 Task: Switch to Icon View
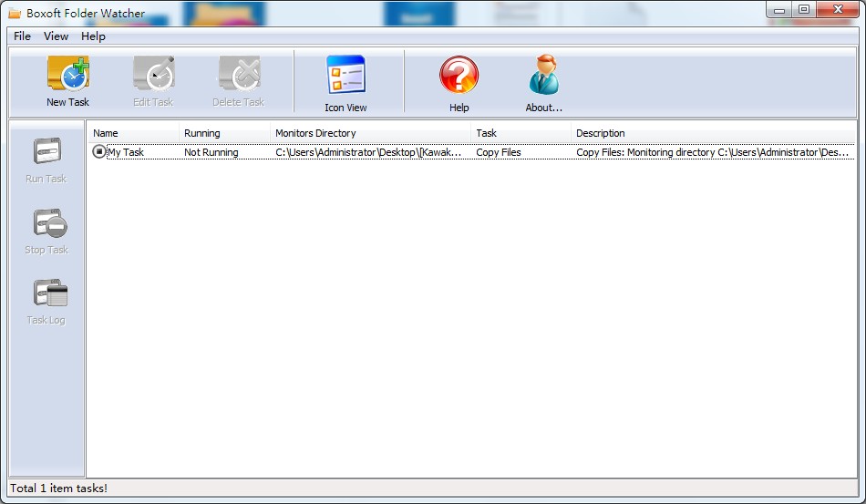(345, 83)
